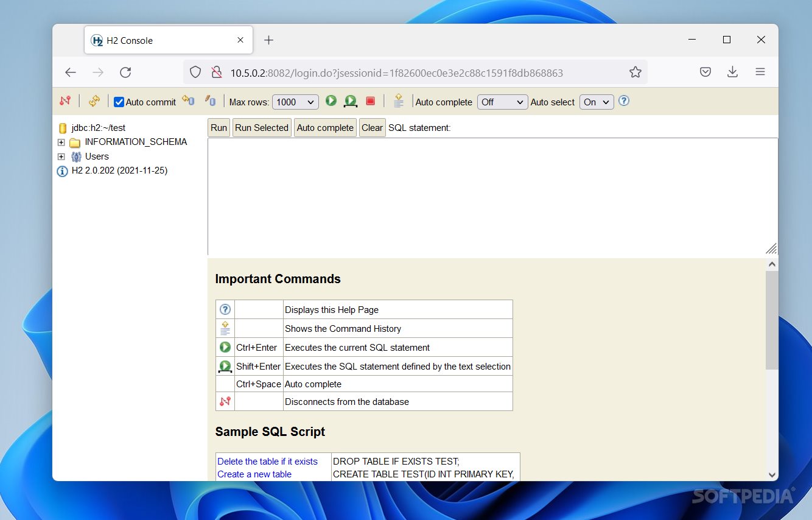Select the INFORMATION_SCHEMA tree item label
Image resolution: width=812 pixels, height=520 pixels.
[136, 142]
